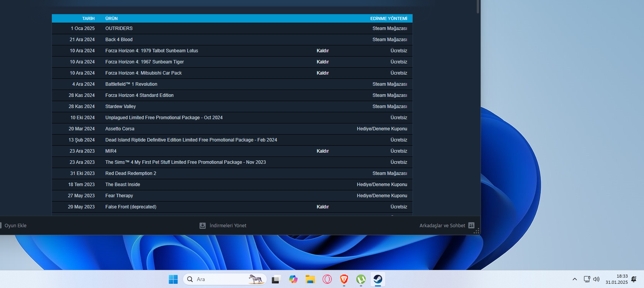The image size is (644, 288).
Task: Select the Back 4 Blood product name
Action: coord(119,40)
